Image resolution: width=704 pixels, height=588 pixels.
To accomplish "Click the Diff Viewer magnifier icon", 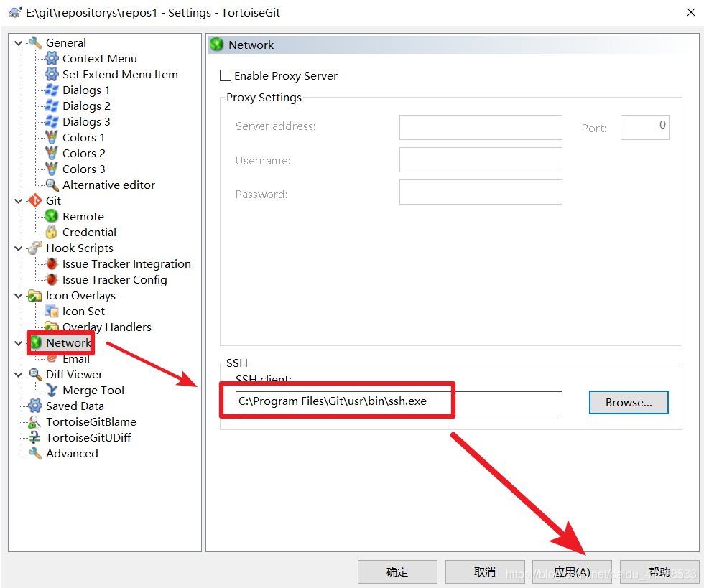I will pyautogui.click(x=35, y=374).
